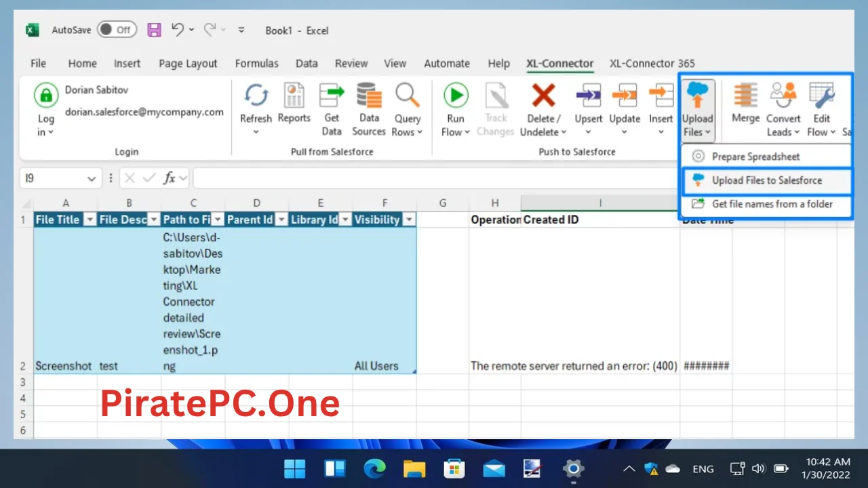Click the Get Data icon
The height and width of the screenshot is (488, 868).
332,95
